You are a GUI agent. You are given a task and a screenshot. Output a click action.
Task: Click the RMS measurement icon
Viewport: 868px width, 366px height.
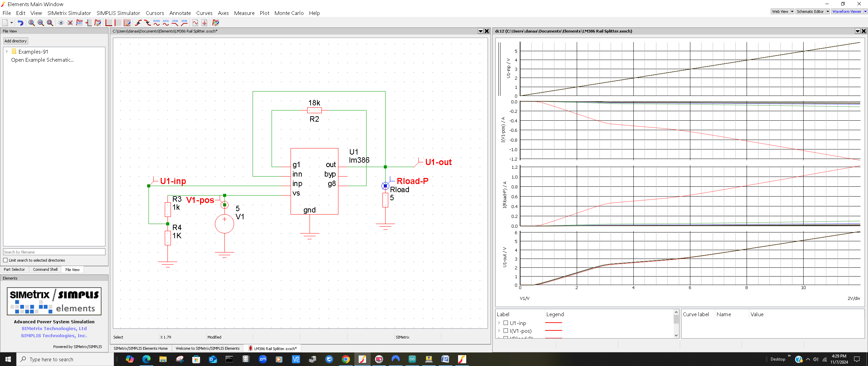click(x=157, y=23)
